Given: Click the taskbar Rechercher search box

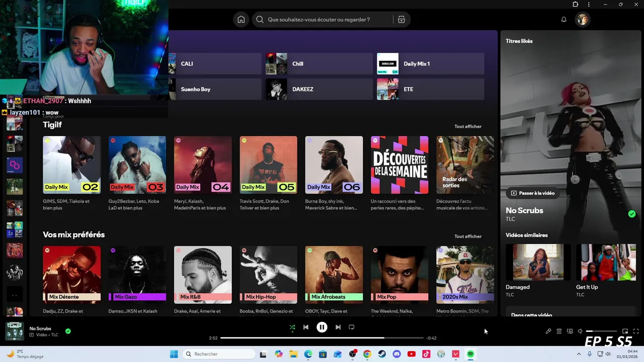Looking at the screenshot, I should 218,354.
